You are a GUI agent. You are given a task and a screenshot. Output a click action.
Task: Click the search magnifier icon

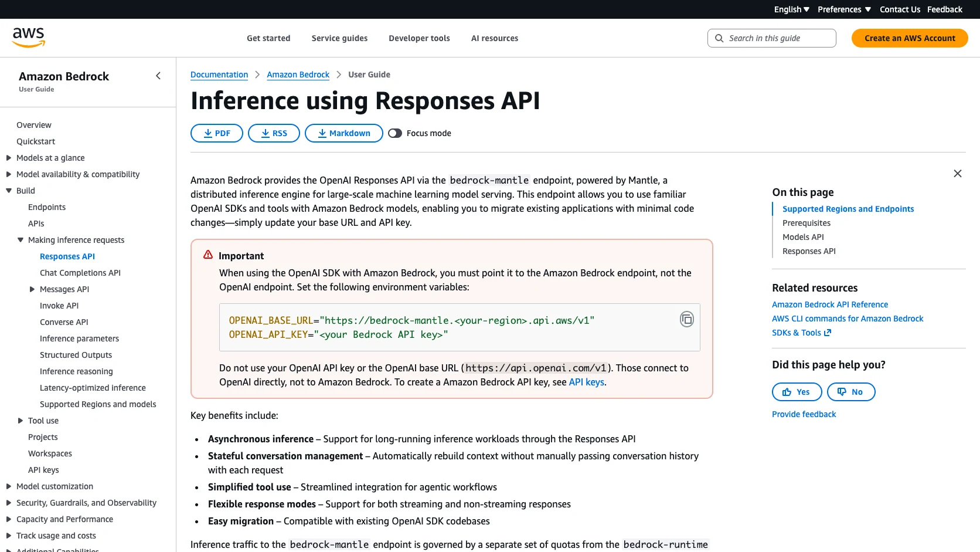pyautogui.click(x=719, y=38)
